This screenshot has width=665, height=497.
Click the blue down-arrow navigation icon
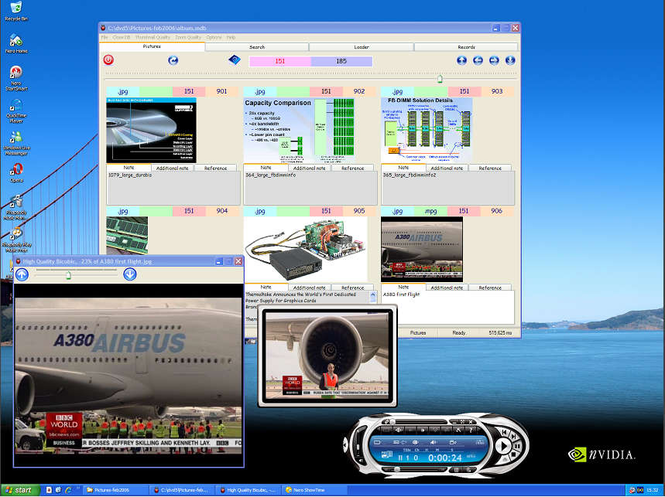[x=510, y=60]
